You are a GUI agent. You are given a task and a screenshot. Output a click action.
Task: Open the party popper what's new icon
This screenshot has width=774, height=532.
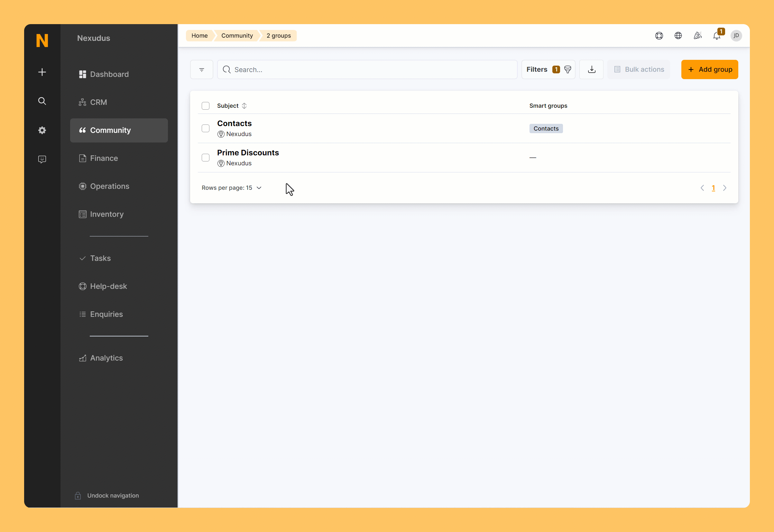[x=697, y=36]
